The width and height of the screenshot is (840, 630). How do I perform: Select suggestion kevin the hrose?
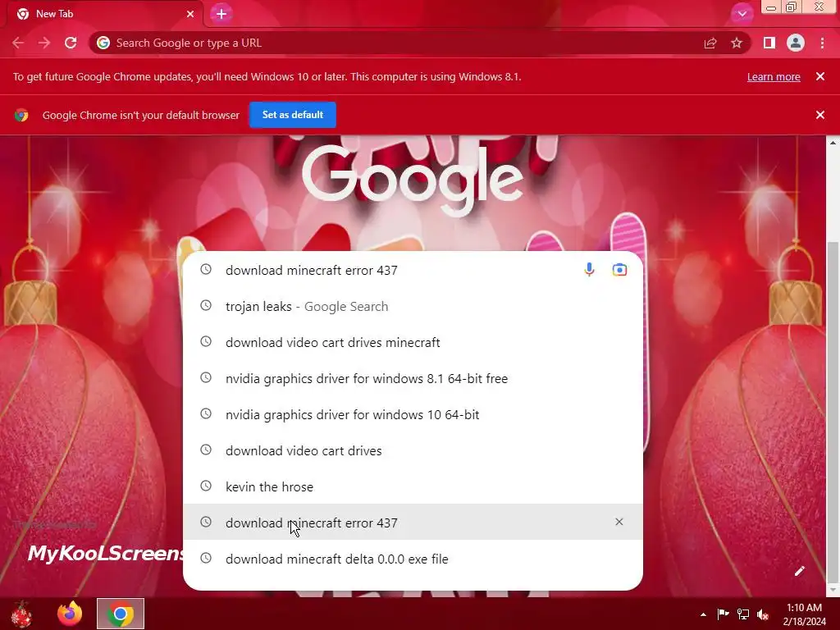pyautogui.click(x=413, y=486)
